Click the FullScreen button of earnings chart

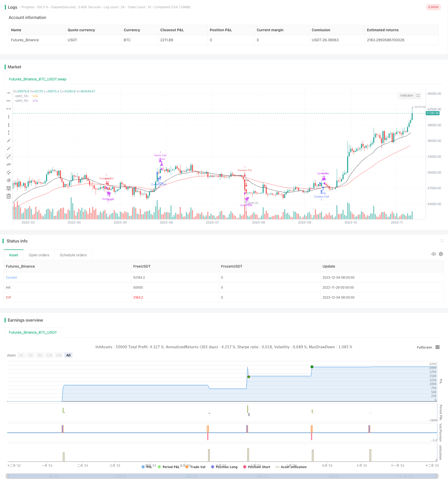point(424,347)
